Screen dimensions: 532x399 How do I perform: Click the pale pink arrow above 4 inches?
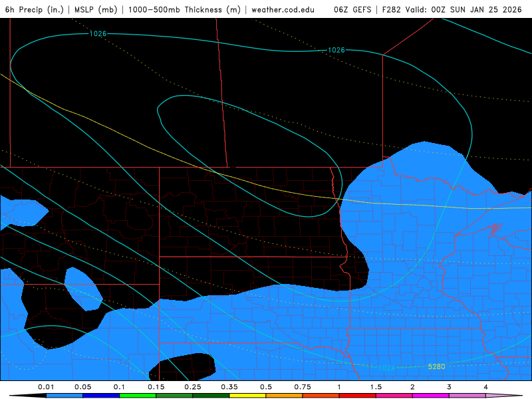(504, 396)
